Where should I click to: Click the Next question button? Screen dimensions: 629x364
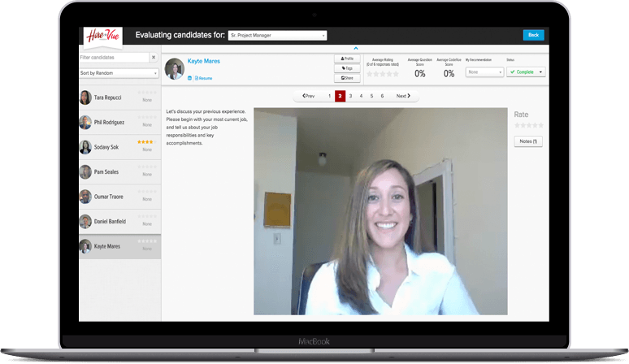[x=403, y=96]
